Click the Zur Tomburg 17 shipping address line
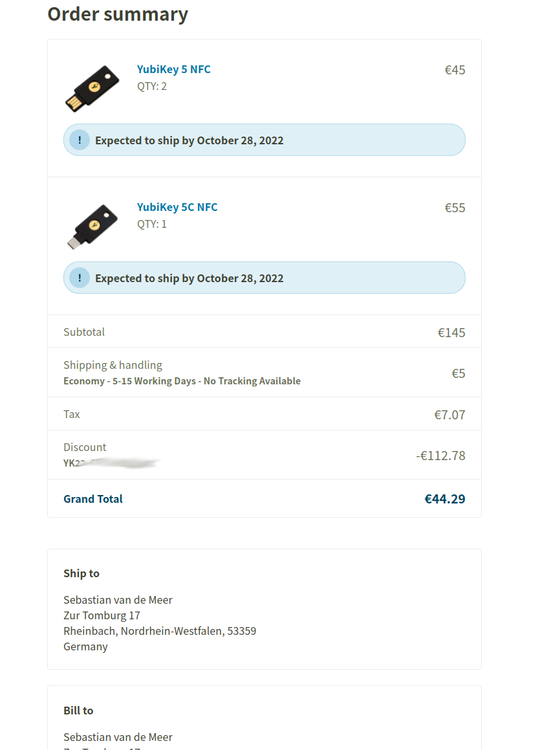Image resolution: width=560 pixels, height=750 pixels. 102,615
